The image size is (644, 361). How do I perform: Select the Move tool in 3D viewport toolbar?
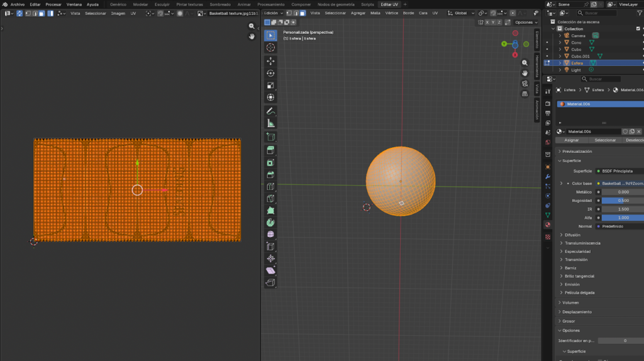(x=270, y=61)
